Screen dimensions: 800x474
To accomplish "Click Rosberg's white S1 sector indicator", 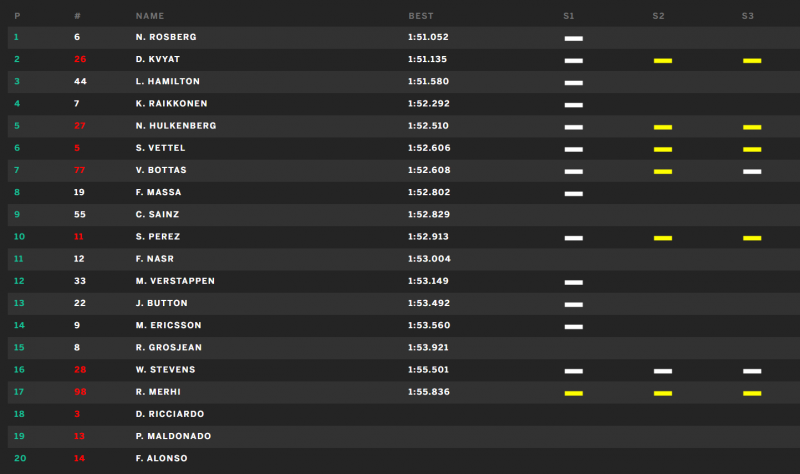I will (x=573, y=38).
